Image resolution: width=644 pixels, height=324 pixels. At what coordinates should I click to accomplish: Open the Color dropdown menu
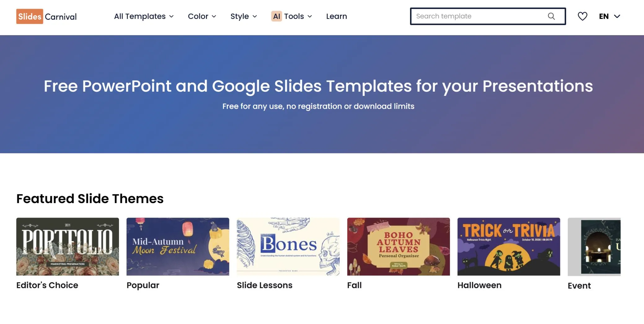click(x=202, y=16)
